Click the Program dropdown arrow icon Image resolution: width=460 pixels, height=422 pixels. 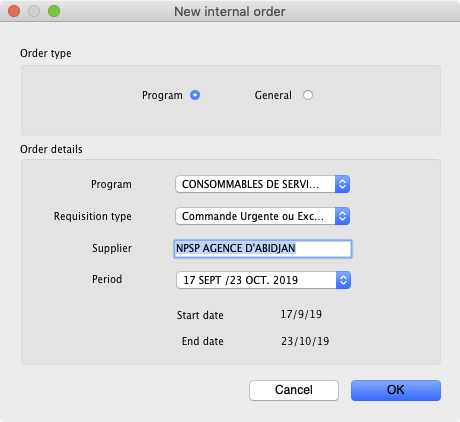[x=342, y=184]
